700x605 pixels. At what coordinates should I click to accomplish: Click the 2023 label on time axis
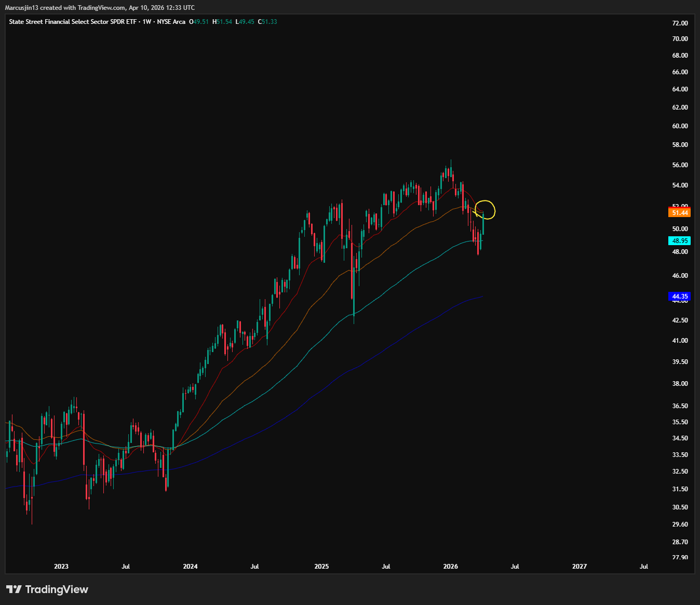pos(61,567)
